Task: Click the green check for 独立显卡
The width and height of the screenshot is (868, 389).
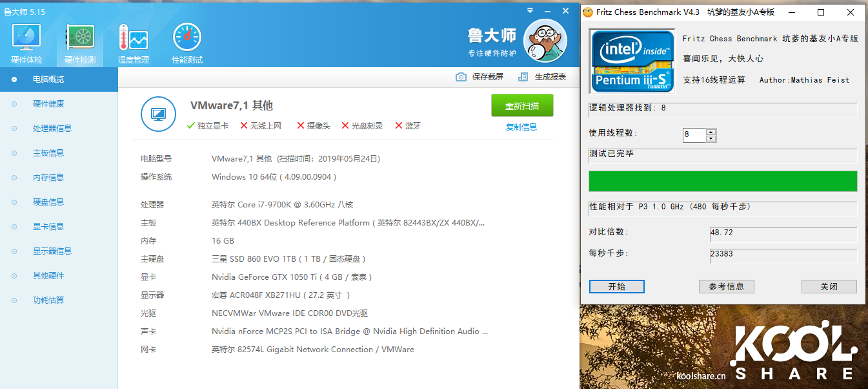Action: pos(190,126)
